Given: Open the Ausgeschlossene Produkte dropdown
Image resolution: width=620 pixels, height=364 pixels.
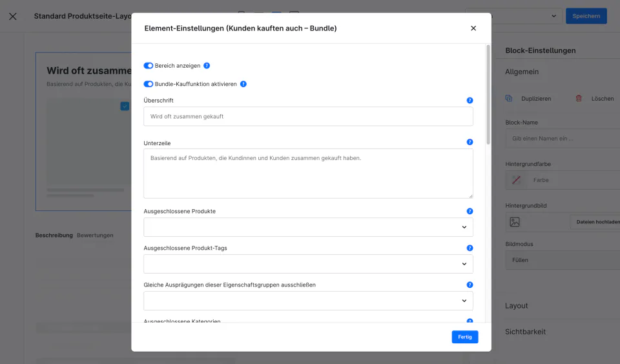Looking at the screenshot, I should click(x=308, y=227).
